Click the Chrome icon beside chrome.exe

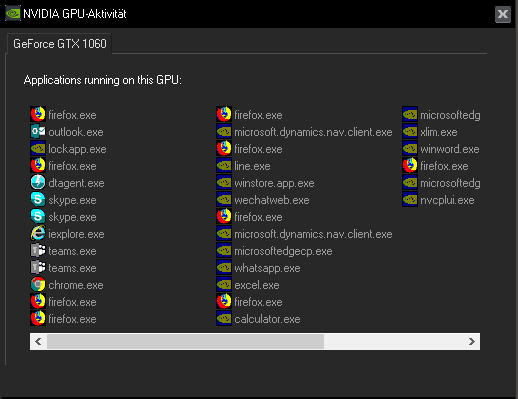38,285
